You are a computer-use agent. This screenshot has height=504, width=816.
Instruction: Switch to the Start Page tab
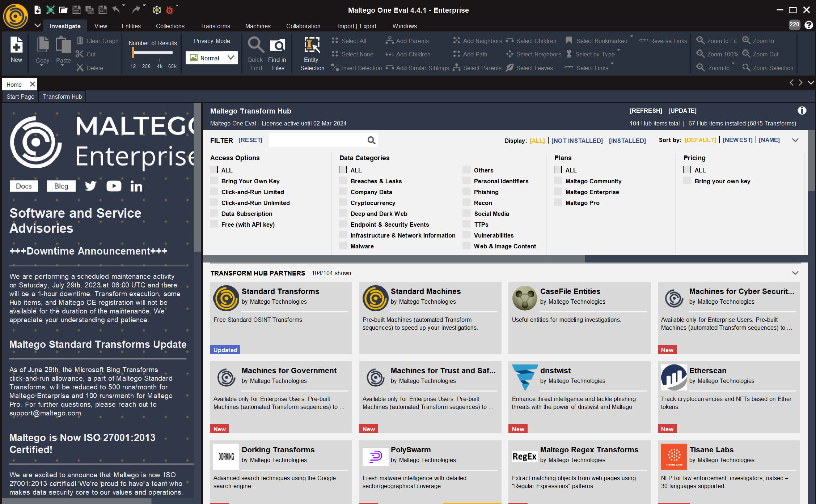click(x=20, y=97)
